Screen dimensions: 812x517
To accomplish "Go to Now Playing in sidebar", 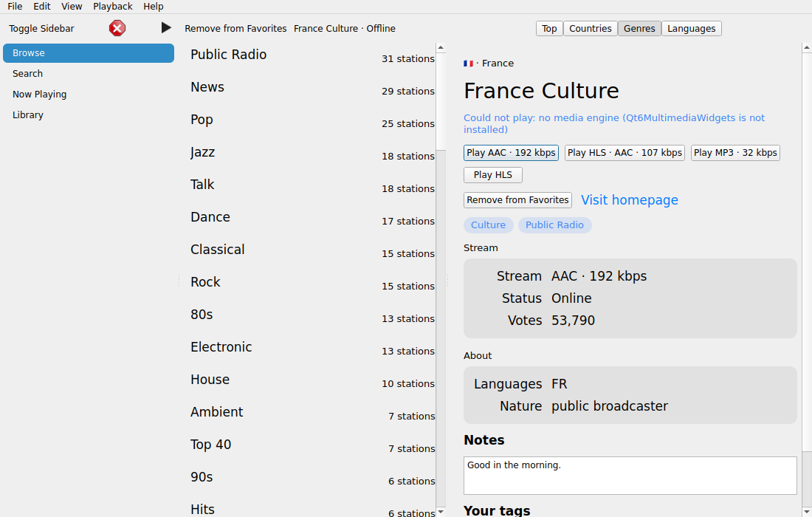I will [89, 95].
